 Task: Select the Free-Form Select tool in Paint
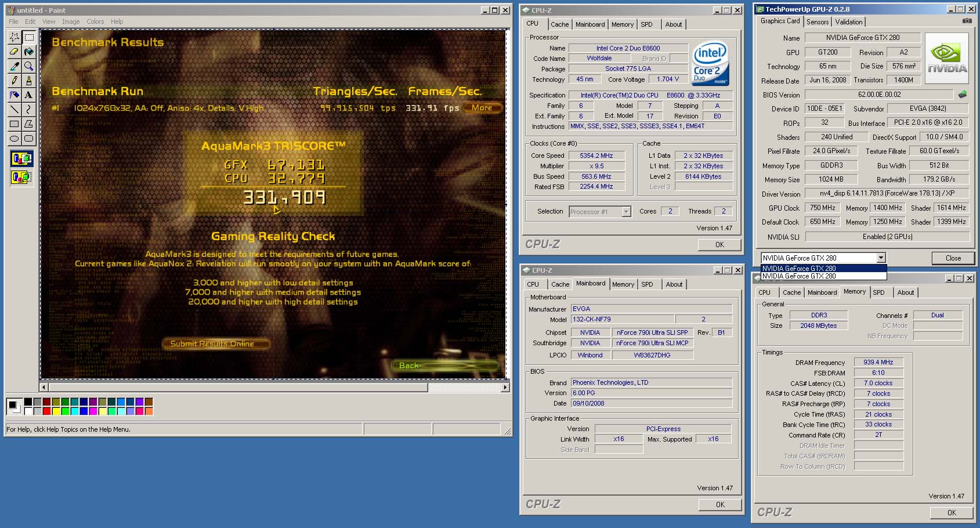tap(15, 37)
